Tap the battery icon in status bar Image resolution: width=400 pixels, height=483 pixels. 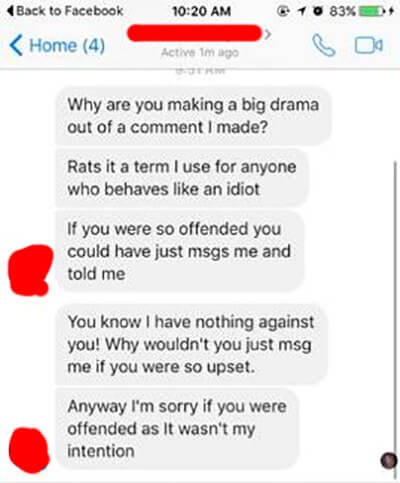point(370,12)
